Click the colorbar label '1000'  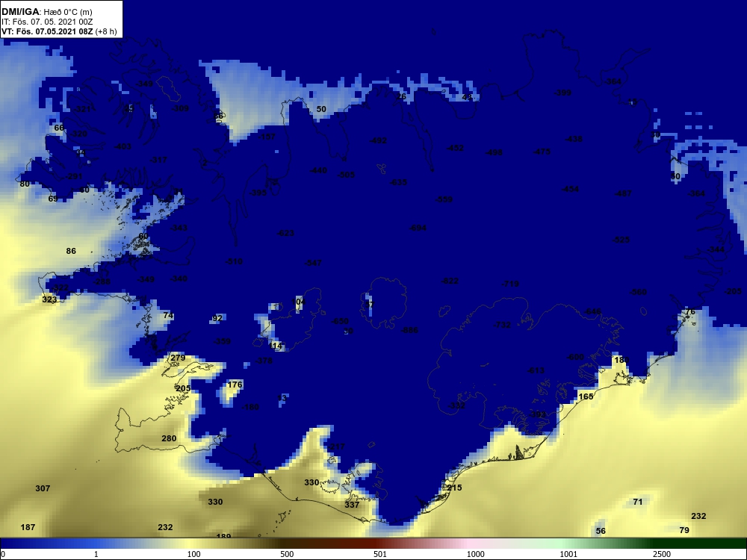(x=475, y=554)
